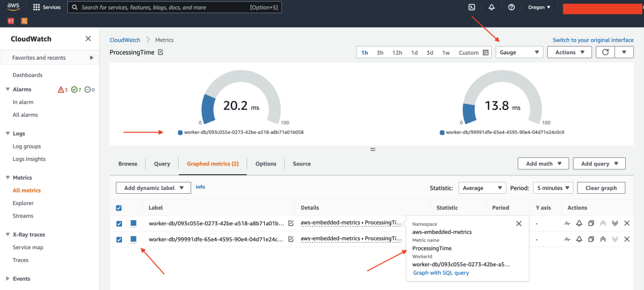
Task: Change the Average statistic dropdown
Action: pyautogui.click(x=482, y=187)
